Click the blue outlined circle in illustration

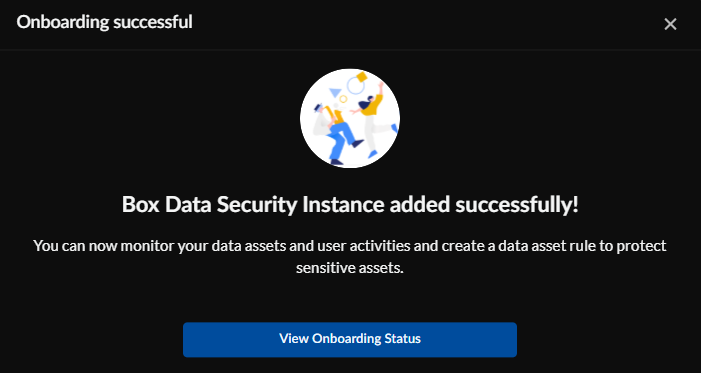(355, 85)
